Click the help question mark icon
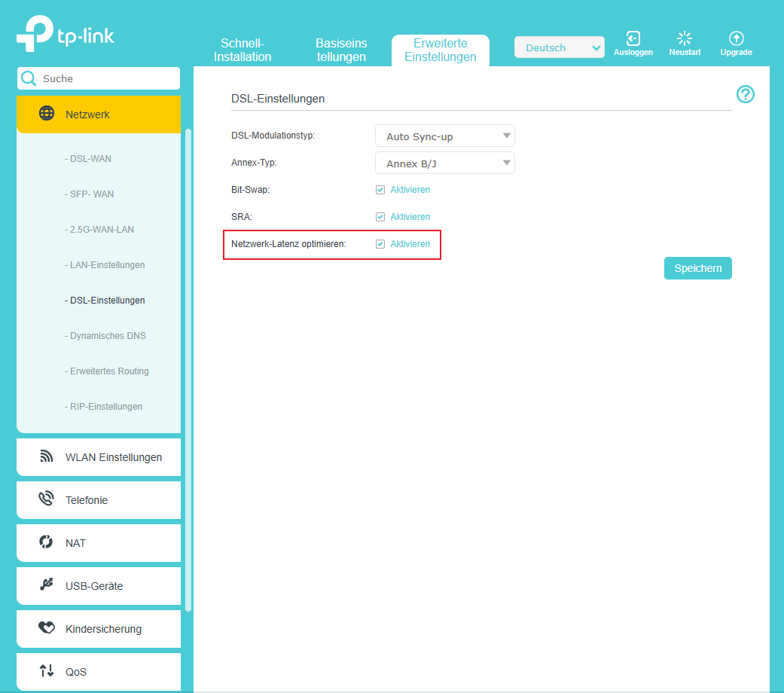 [x=745, y=94]
